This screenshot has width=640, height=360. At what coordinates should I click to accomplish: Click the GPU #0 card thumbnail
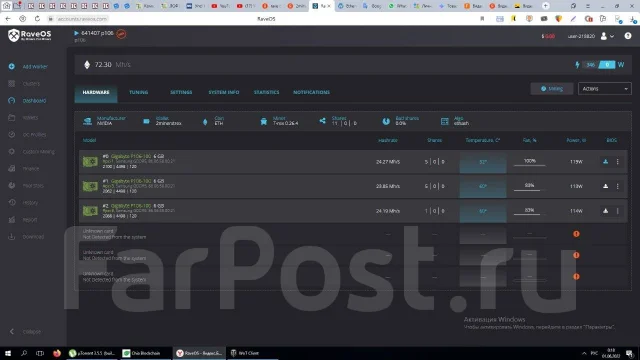click(x=90, y=161)
